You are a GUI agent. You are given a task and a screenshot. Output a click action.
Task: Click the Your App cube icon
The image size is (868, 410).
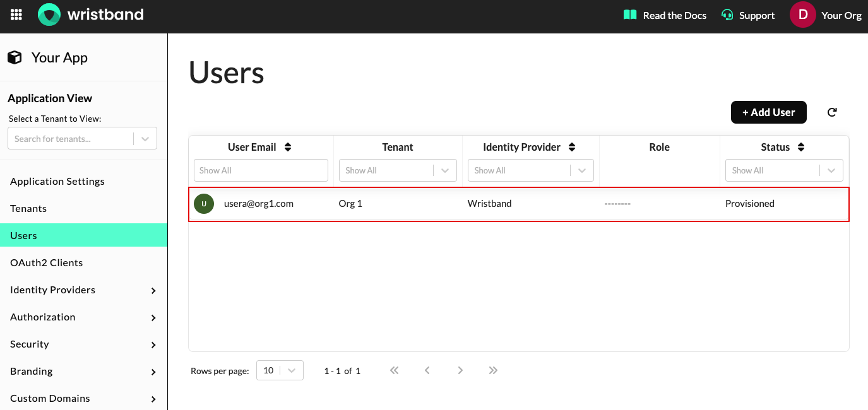pyautogui.click(x=15, y=57)
